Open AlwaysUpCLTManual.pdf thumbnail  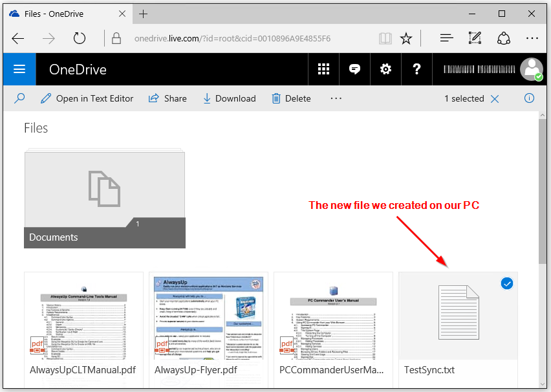[x=83, y=317]
